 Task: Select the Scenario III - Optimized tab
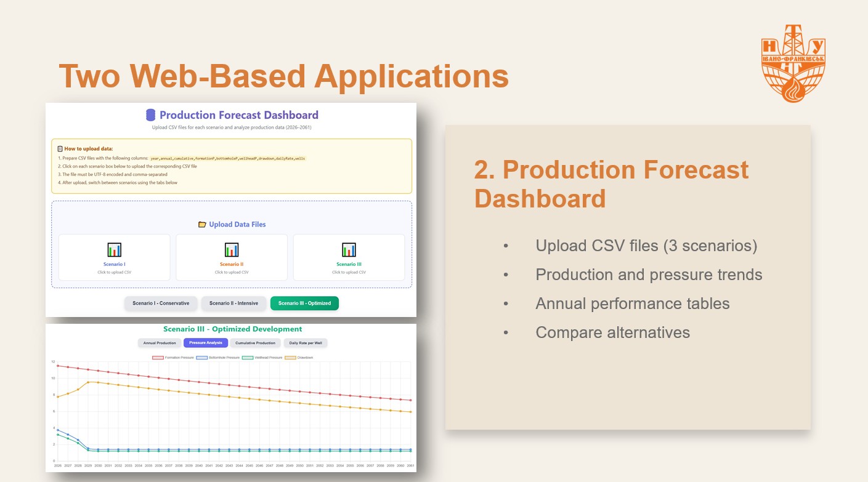[304, 303]
